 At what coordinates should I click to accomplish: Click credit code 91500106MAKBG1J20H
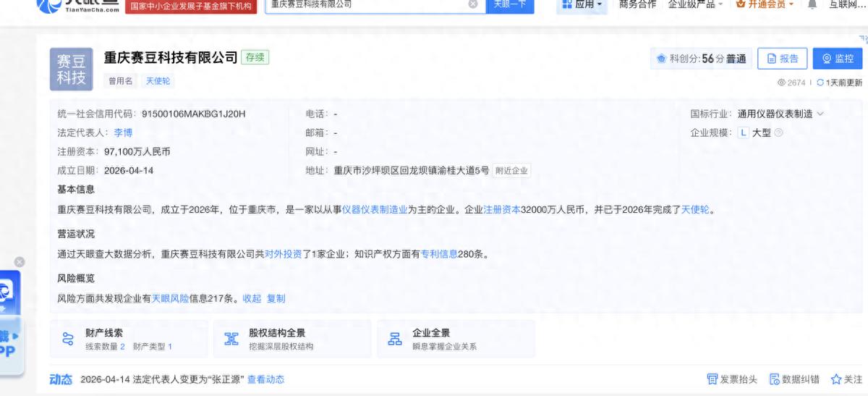[194, 114]
